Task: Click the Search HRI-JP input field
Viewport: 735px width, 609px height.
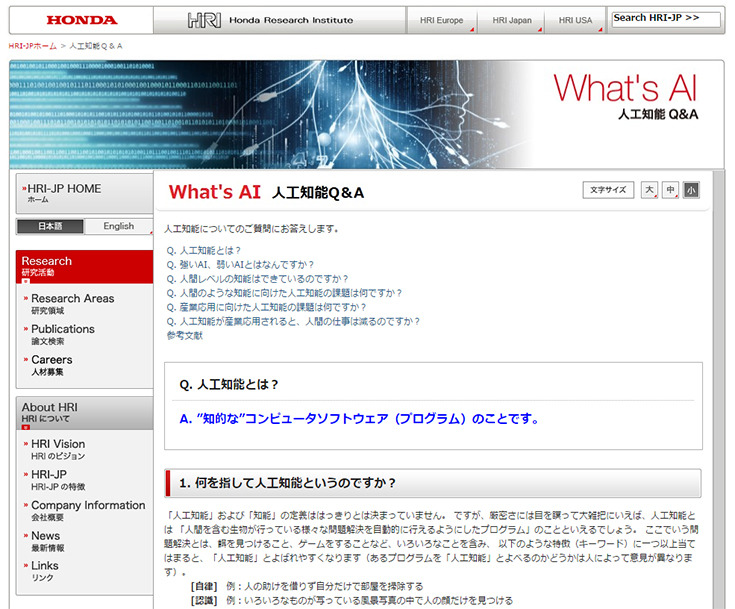Action: (x=666, y=19)
